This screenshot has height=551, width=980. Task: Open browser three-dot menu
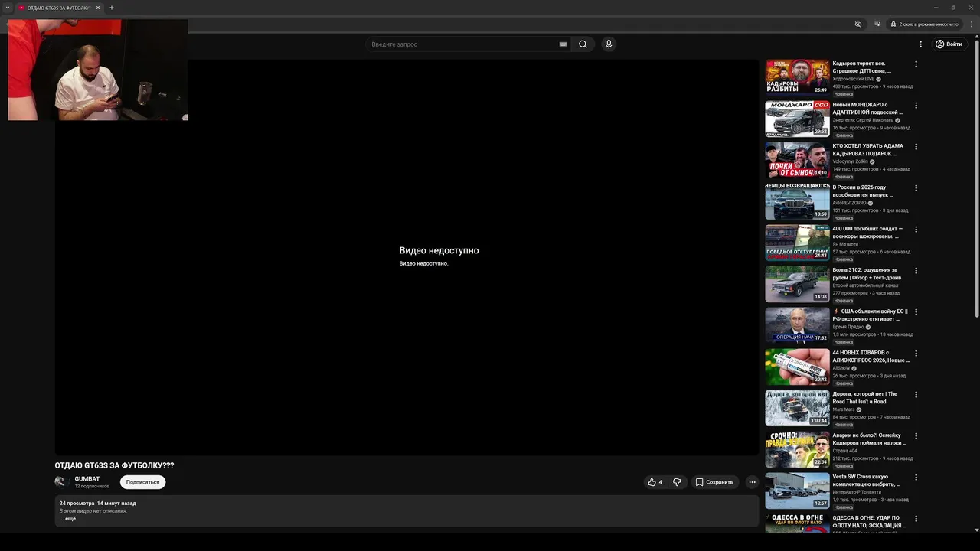pos(972,24)
